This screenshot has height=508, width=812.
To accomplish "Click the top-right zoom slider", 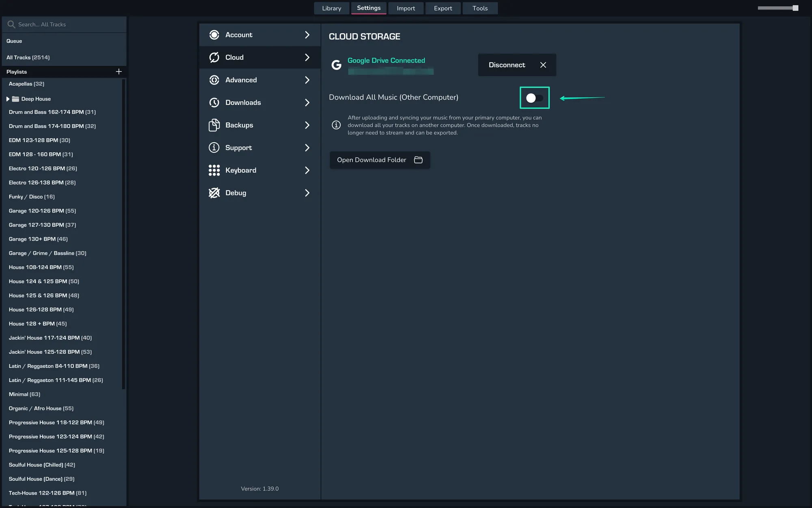I will tap(777, 8).
